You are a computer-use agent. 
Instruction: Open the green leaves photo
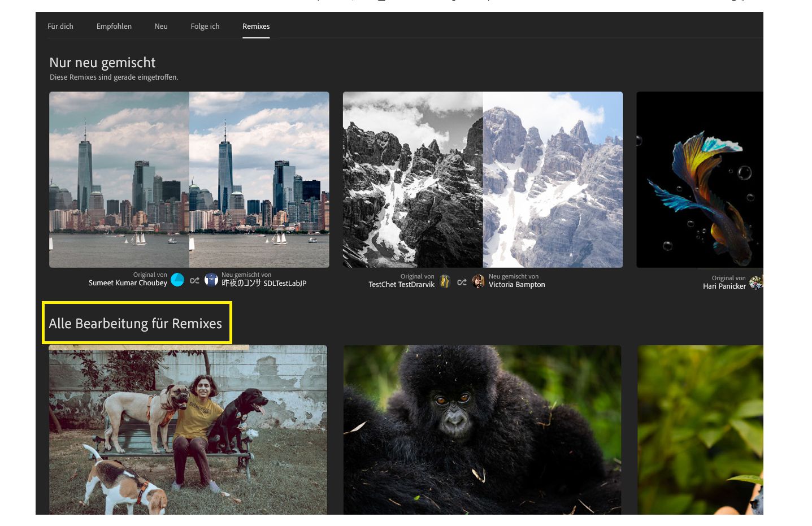pyautogui.click(x=701, y=430)
